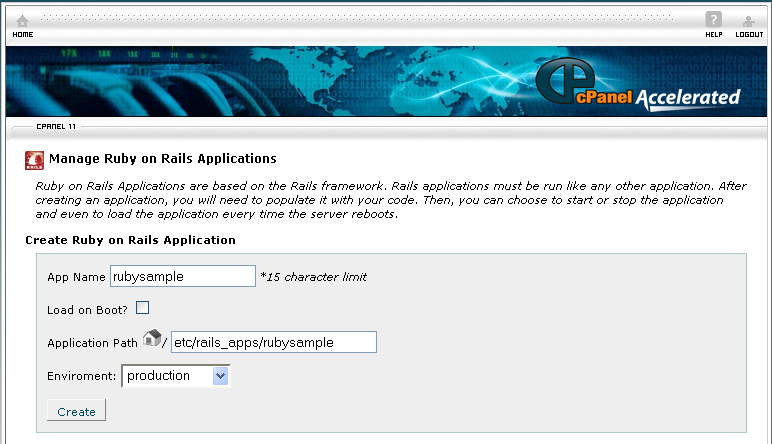
Task: Click the cPanel Accelerated logo
Action: [638, 84]
